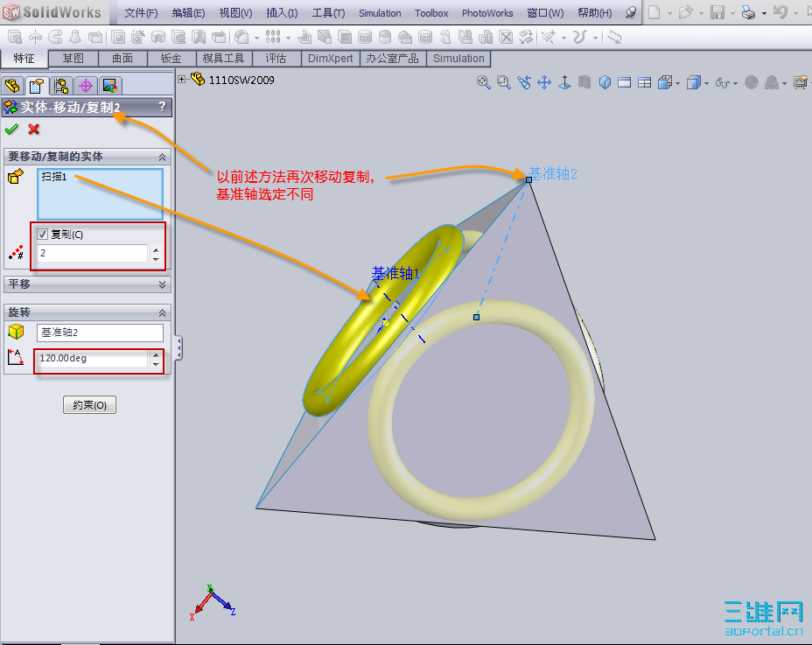This screenshot has height=645, width=812.
Task: Open the DimXpertManager crosshair tab
Action: click(x=86, y=86)
